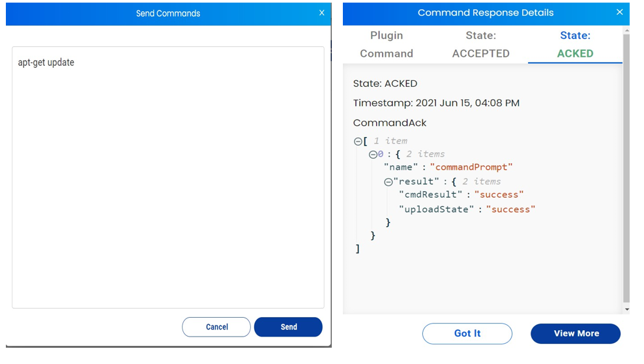
Task: Click the Send button
Action: tap(288, 327)
